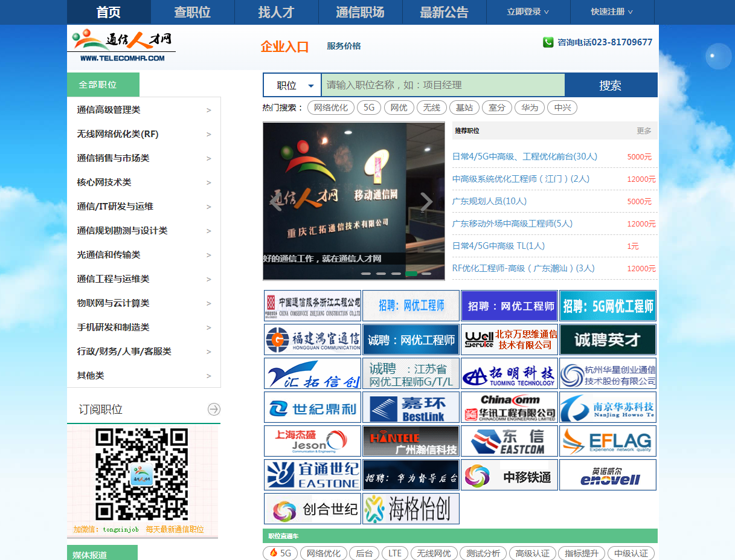Viewport: 735px width, 560px height.
Task: Open the EFLAG company logo
Action: (x=608, y=441)
